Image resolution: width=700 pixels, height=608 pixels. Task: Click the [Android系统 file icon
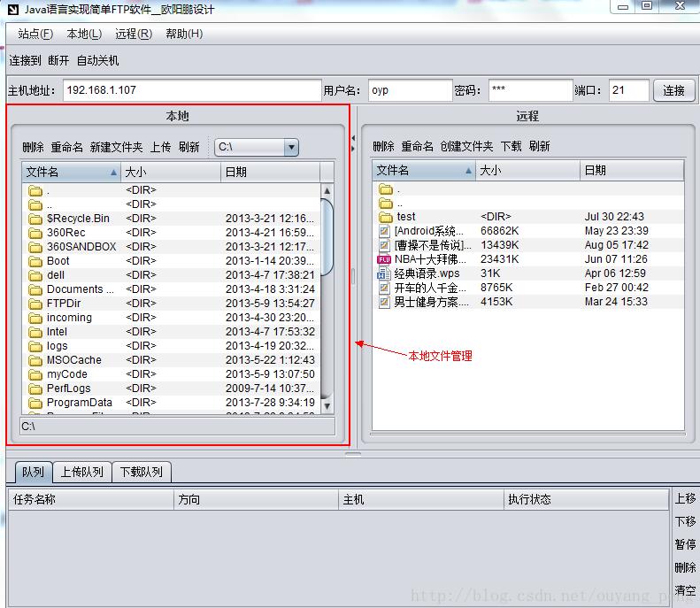[384, 231]
